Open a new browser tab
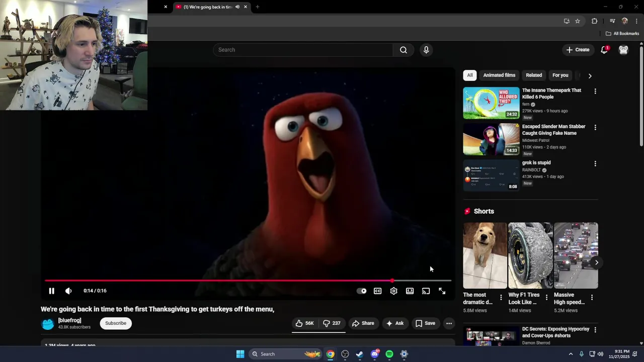Screen dimensions: 644x362 (x=257, y=7)
